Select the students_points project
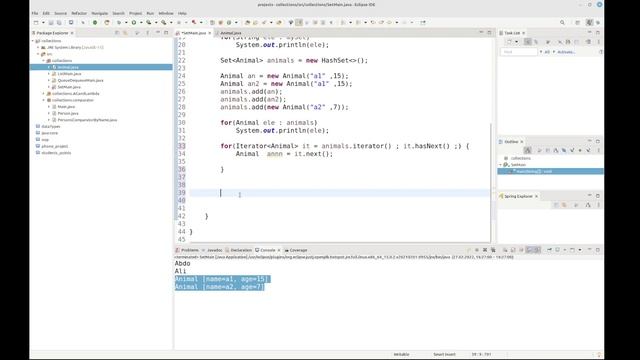 click(x=56, y=153)
